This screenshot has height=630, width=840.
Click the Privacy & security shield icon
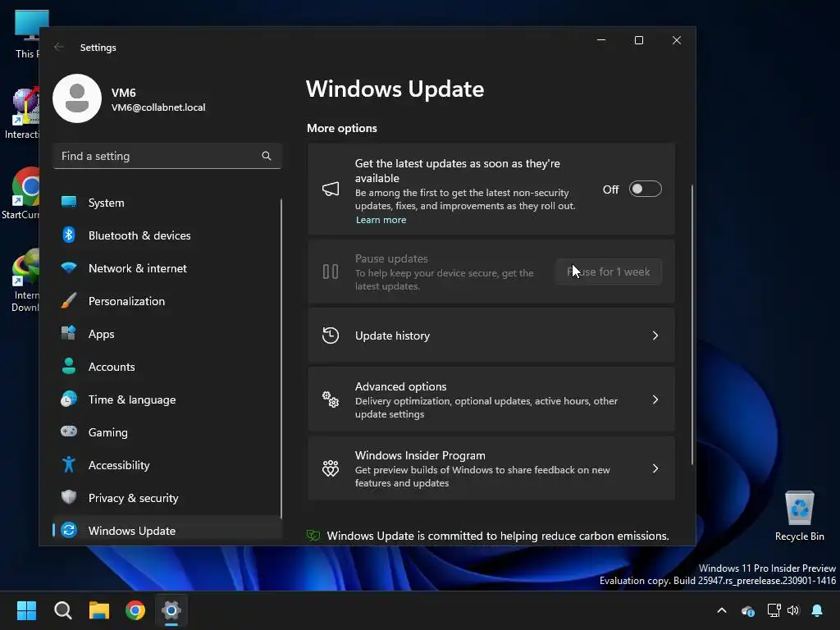(69, 497)
